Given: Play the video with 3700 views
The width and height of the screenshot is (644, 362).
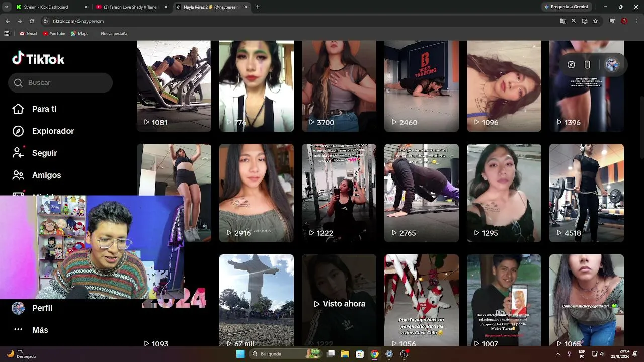Looking at the screenshot, I should [339, 86].
